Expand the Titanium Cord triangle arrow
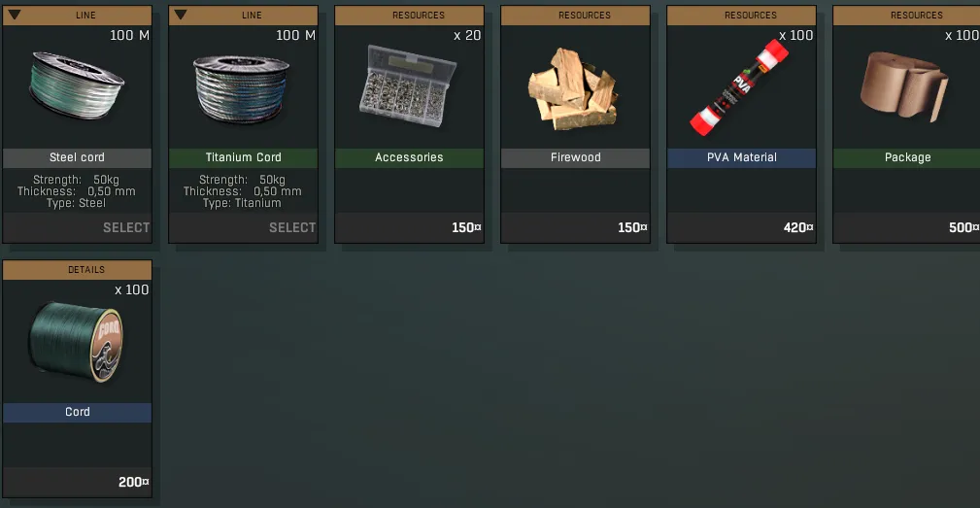Screen dimensions: 980x508 [x=181, y=15]
